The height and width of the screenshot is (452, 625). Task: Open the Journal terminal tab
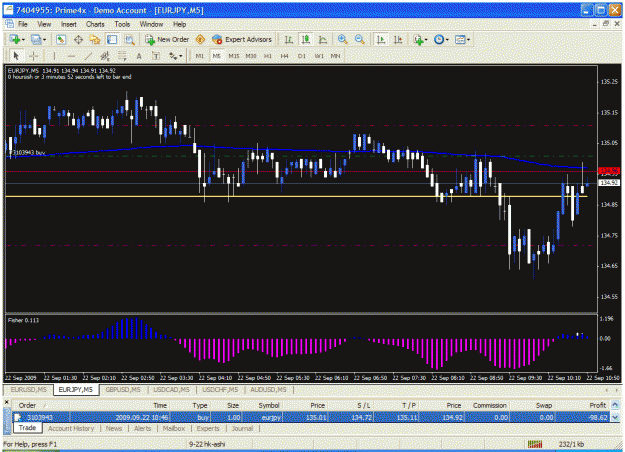click(x=242, y=428)
